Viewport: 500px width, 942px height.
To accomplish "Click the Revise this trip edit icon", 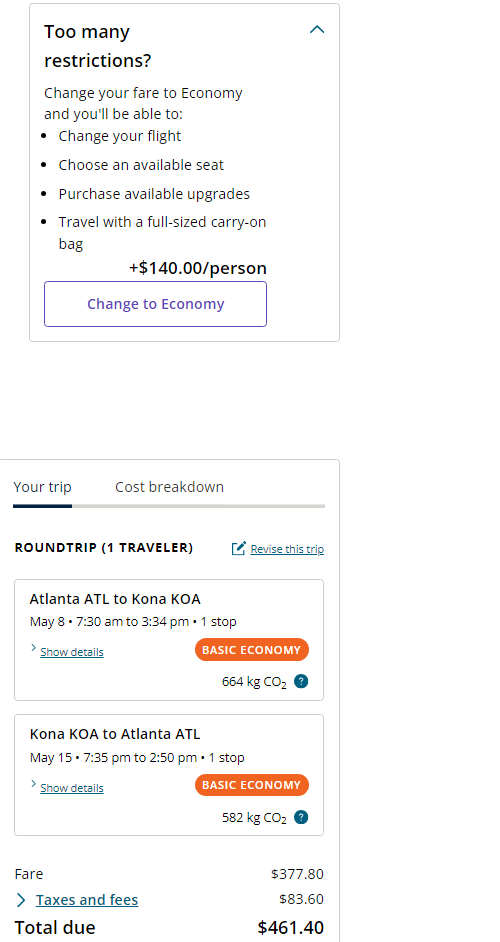I will (x=239, y=548).
